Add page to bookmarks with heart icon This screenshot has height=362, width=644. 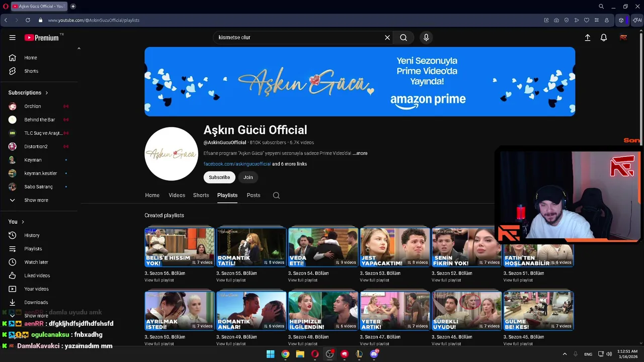pos(587,20)
